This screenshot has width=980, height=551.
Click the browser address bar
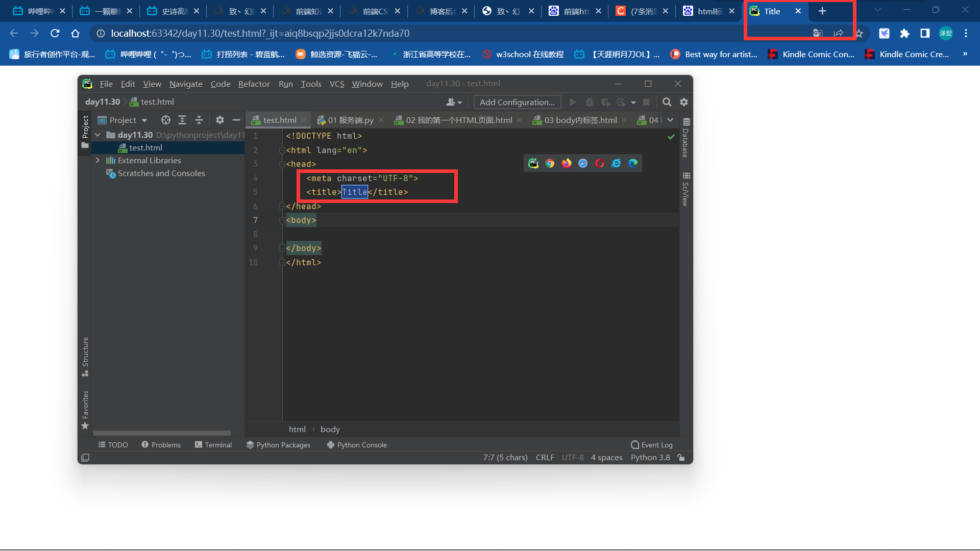[449, 33]
